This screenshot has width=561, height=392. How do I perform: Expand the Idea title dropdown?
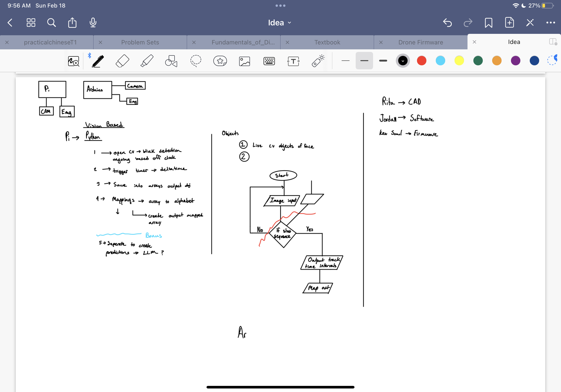[x=280, y=23]
